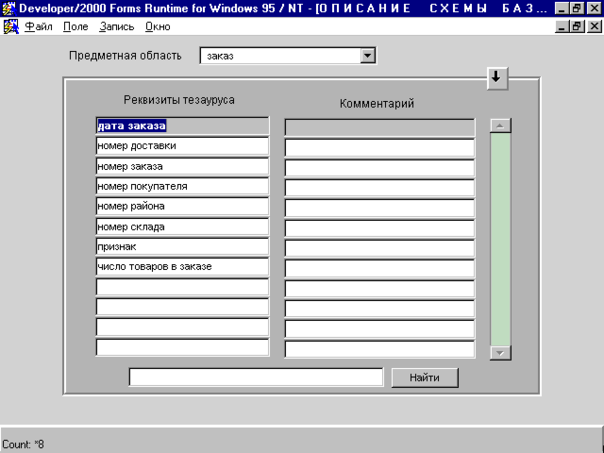
Task: Open the Запись menu
Action: pos(116,27)
